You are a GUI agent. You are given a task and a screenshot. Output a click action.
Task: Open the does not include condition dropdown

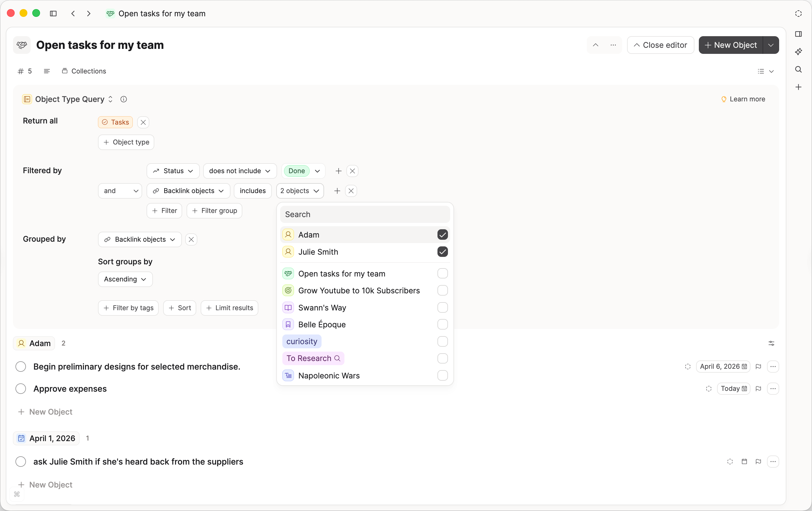[x=240, y=171]
